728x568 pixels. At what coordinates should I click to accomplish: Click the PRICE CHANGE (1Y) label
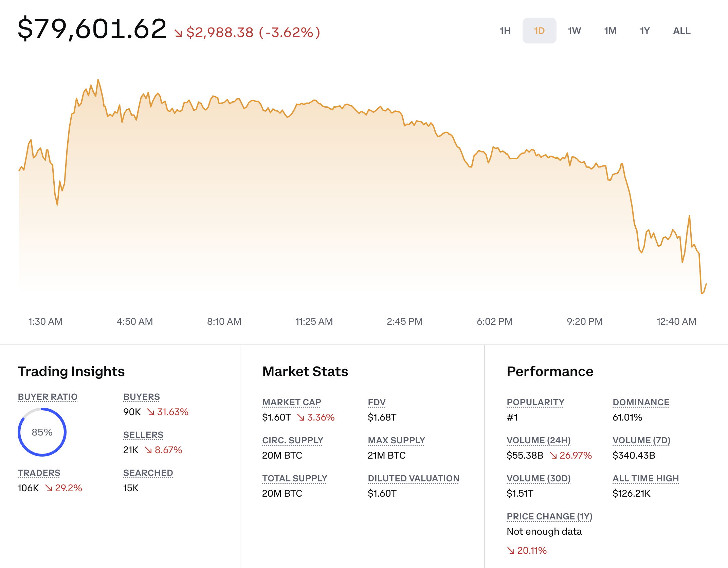(549, 516)
